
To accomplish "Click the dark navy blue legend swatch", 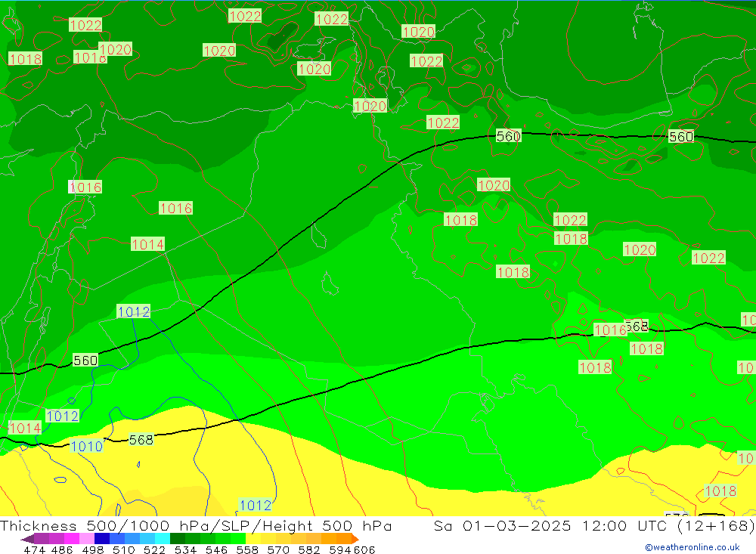I will click(101, 539).
